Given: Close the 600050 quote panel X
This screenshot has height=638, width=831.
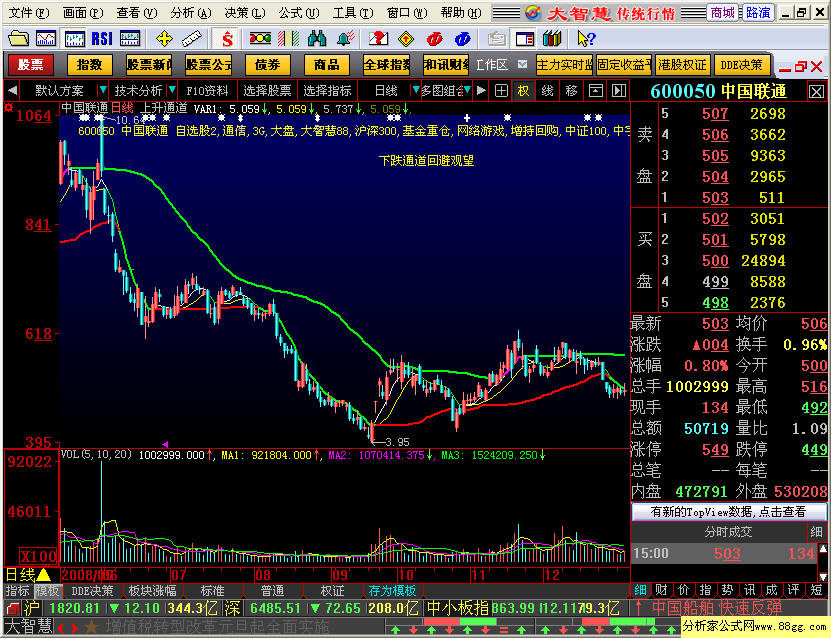Looking at the screenshot, I should click(x=816, y=92).
